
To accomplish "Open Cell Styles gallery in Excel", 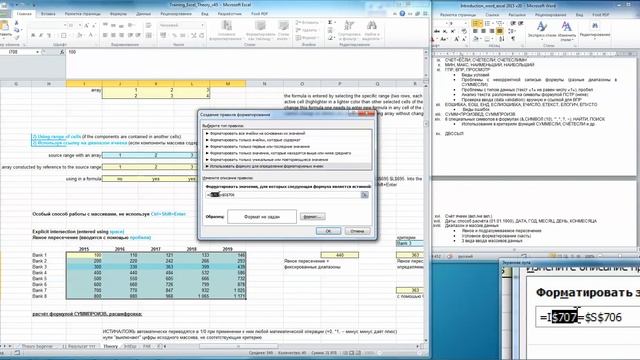I will click(x=283, y=30).
